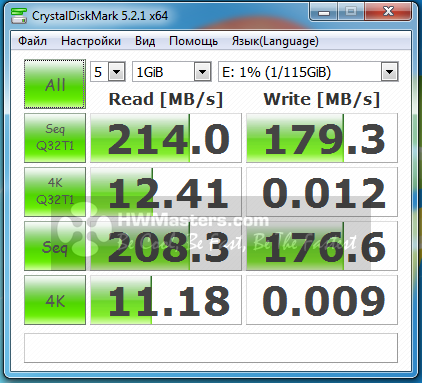The image size is (422, 383).
Task: Click the Seq Q32T1 write result 179.3
Action: (322, 138)
